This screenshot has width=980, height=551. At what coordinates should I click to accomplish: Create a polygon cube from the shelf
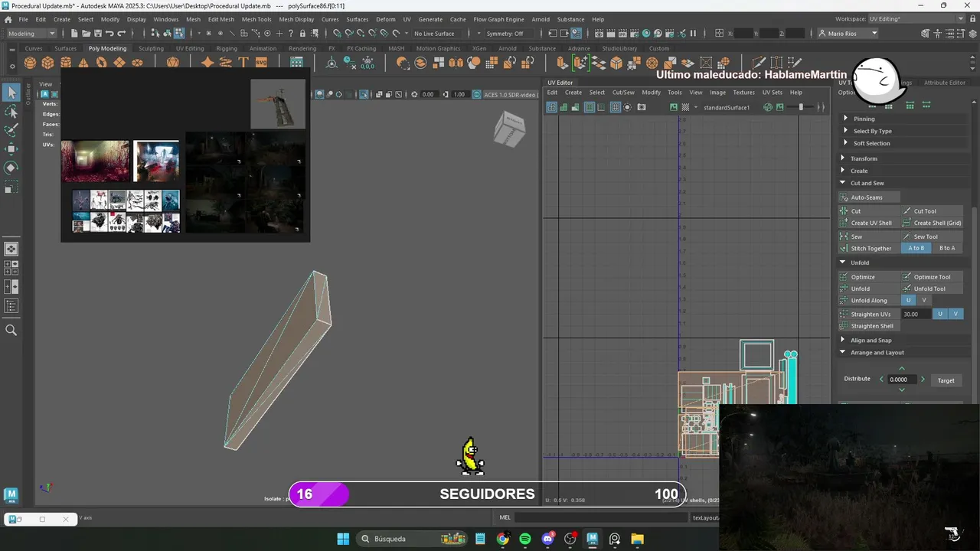tap(47, 63)
